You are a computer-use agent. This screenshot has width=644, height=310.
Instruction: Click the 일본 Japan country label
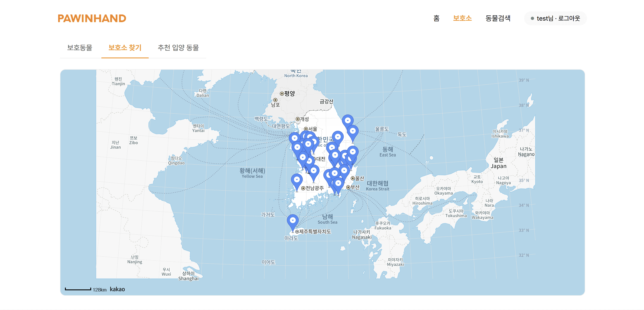pyautogui.click(x=498, y=163)
